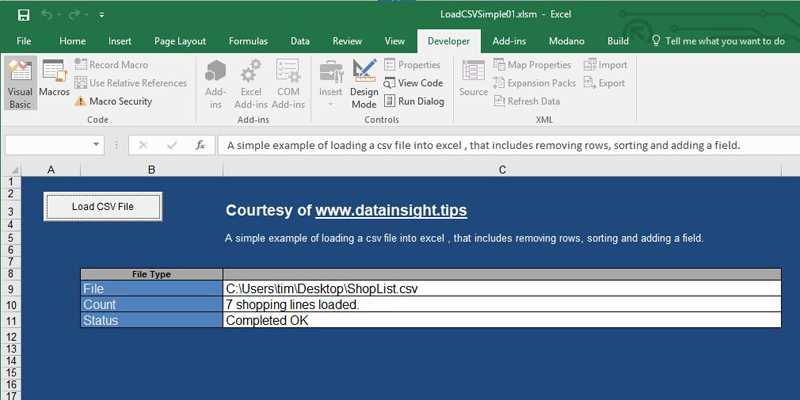Switch to the Formulas tab

248,41
